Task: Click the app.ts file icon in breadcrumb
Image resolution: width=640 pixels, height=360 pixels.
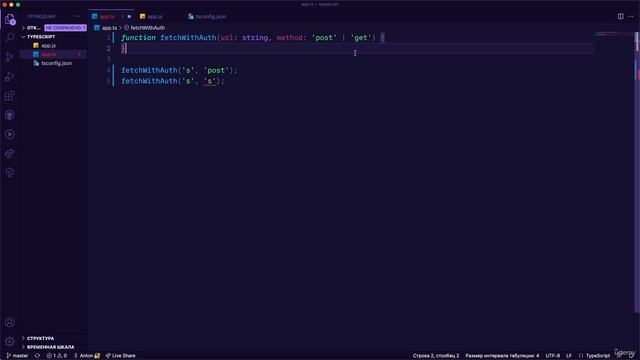Action: pos(97,28)
